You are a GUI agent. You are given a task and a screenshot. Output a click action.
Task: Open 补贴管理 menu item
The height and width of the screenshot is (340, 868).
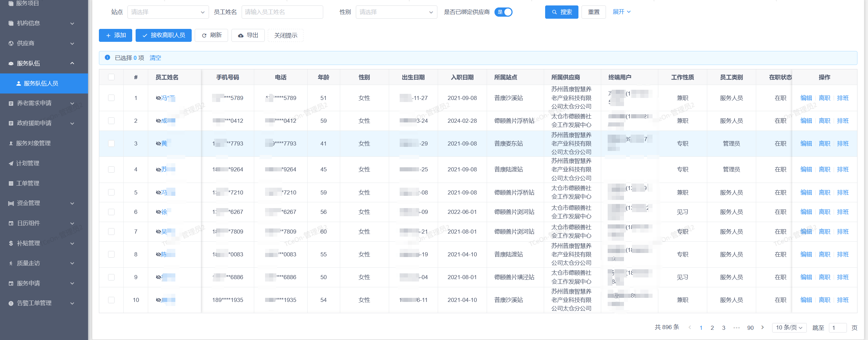tap(44, 243)
